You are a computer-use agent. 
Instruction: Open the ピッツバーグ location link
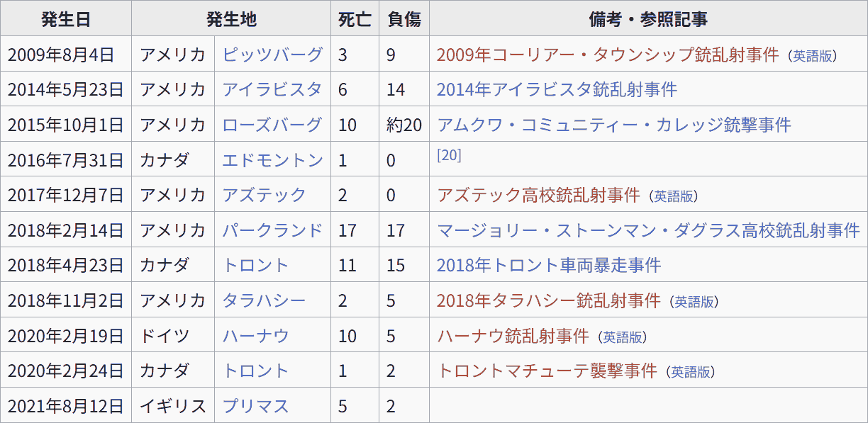click(x=272, y=55)
